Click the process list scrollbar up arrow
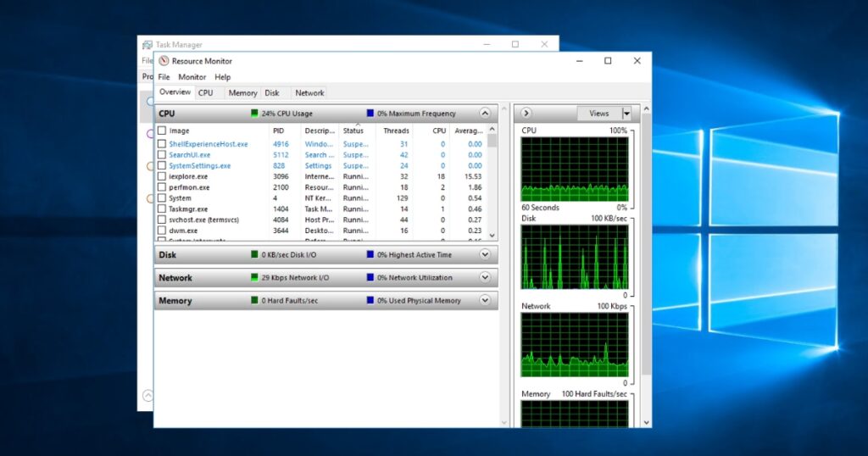 click(492, 129)
